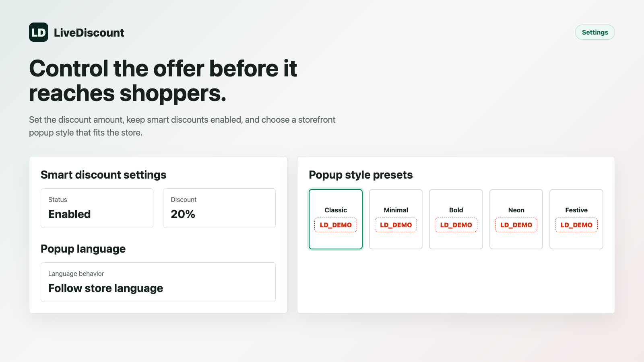Image resolution: width=644 pixels, height=362 pixels.
Task: Click the LiveDiscount brand name
Action: (x=89, y=33)
